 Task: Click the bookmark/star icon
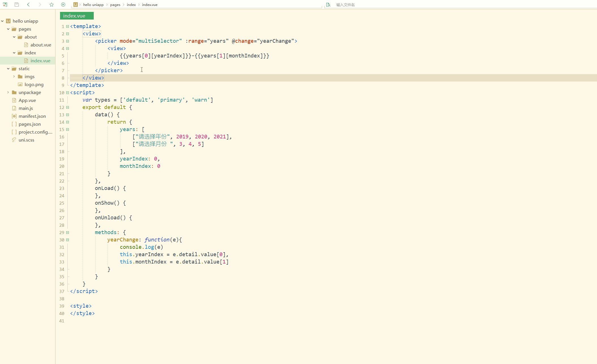point(51,4)
